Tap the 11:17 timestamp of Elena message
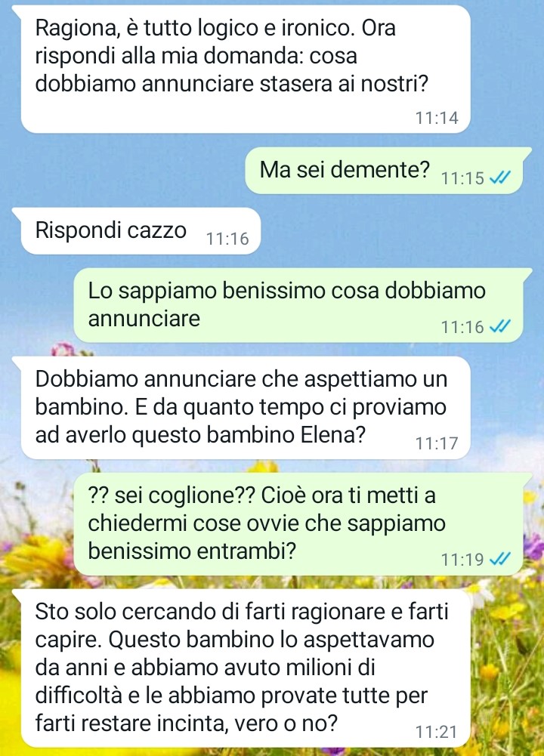The height and width of the screenshot is (756, 544). (x=437, y=443)
